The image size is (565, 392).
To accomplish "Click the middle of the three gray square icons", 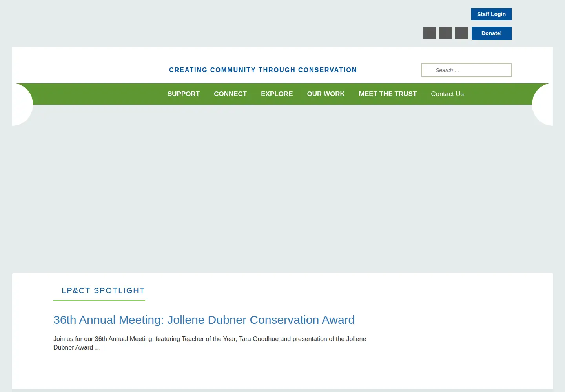I will 445,33.
